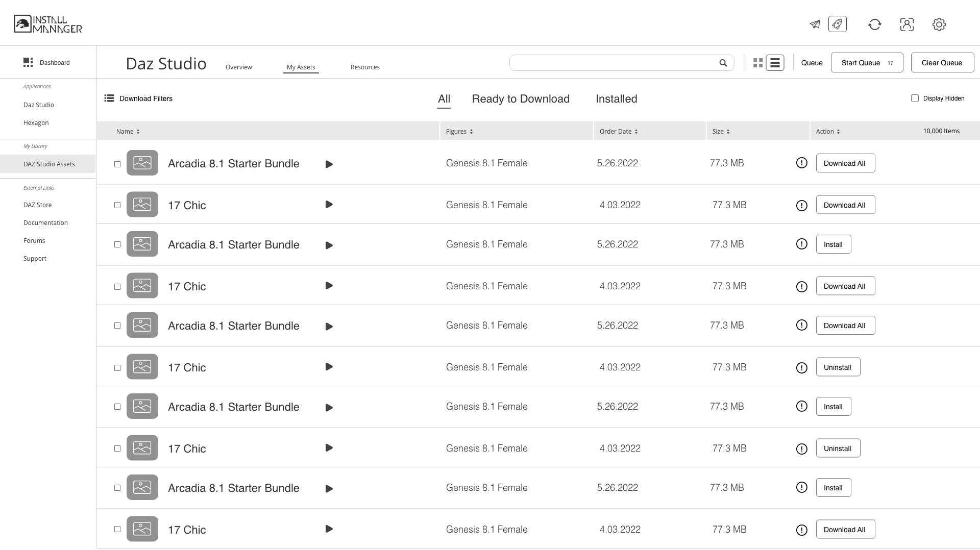Click info icon in eighth row
This screenshot has width=980, height=550.
[x=802, y=448]
